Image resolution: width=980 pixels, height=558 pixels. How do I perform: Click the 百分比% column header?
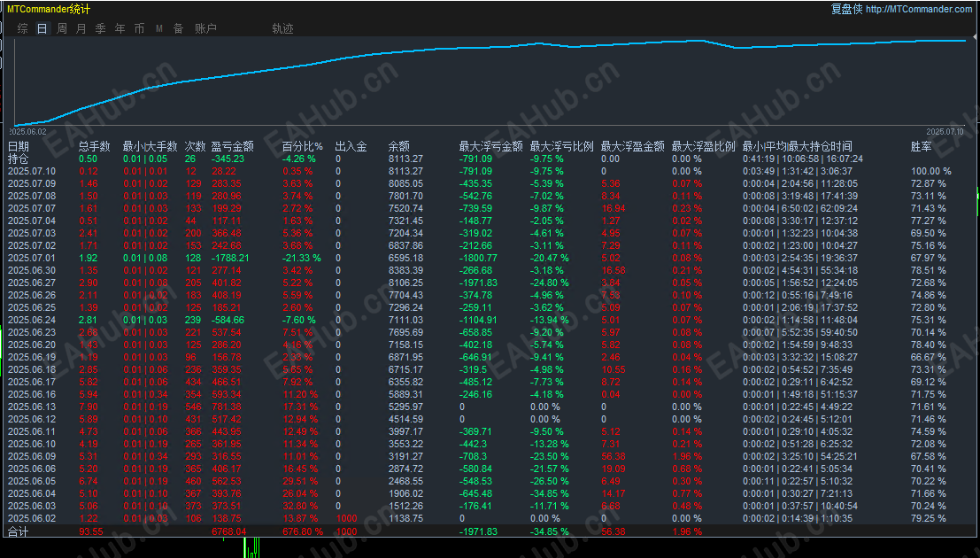click(x=303, y=146)
